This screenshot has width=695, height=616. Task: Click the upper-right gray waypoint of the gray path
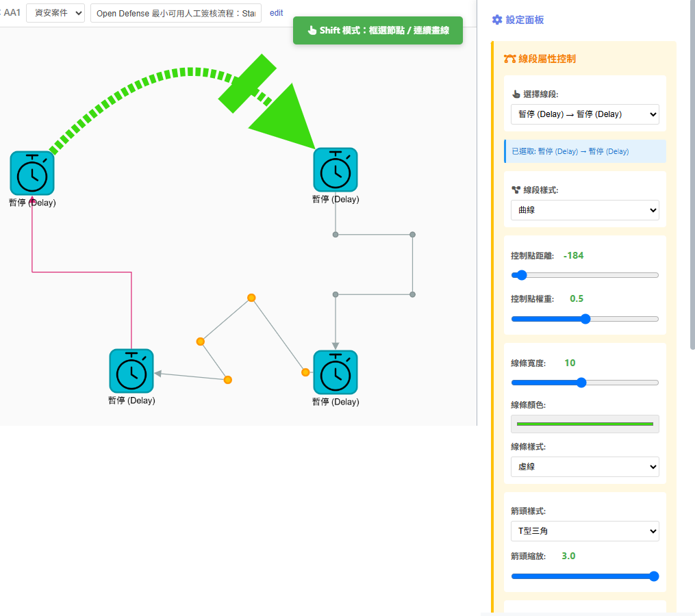click(x=413, y=235)
